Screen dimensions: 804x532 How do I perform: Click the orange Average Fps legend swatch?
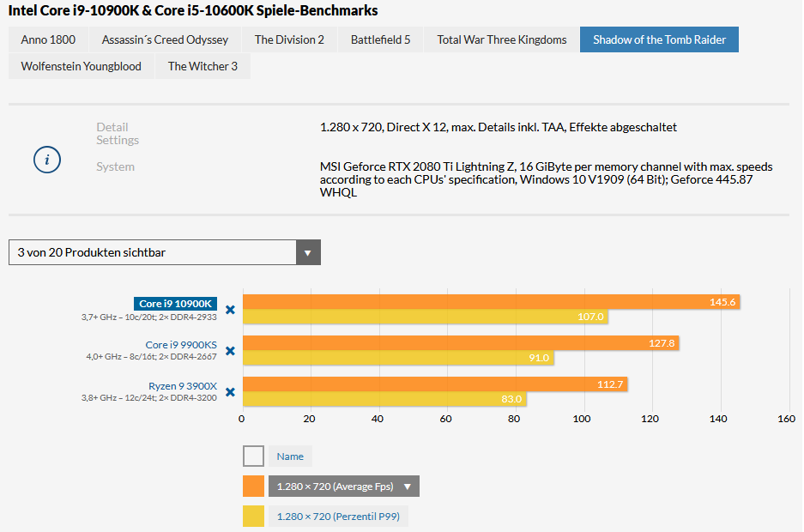coord(253,487)
